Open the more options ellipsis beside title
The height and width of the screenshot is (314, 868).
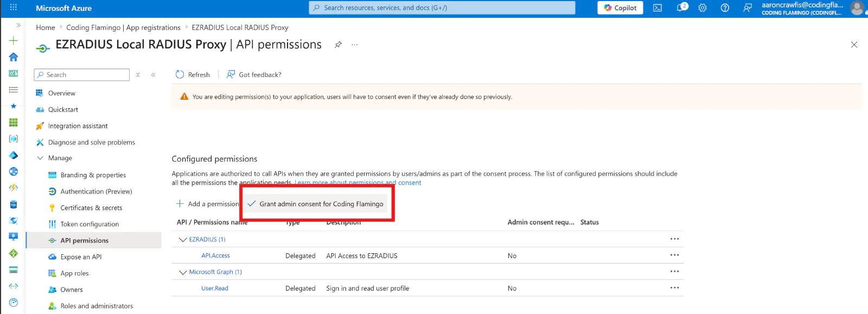[355, 44]
